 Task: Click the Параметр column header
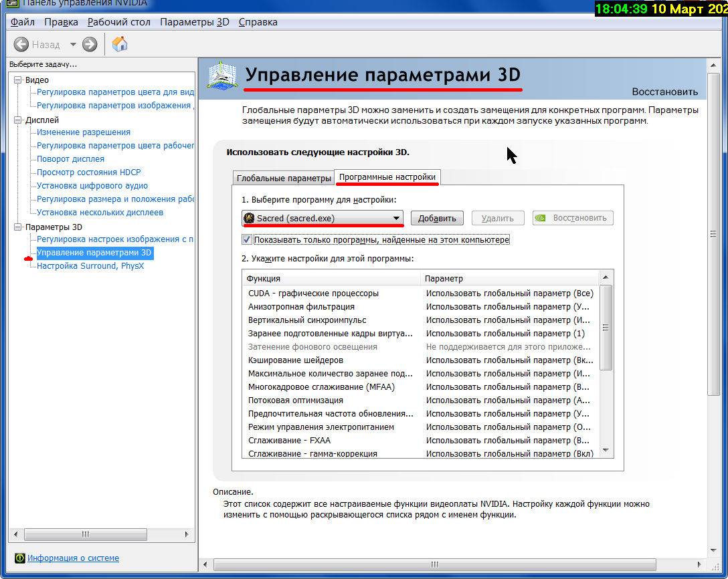point(510,278)
